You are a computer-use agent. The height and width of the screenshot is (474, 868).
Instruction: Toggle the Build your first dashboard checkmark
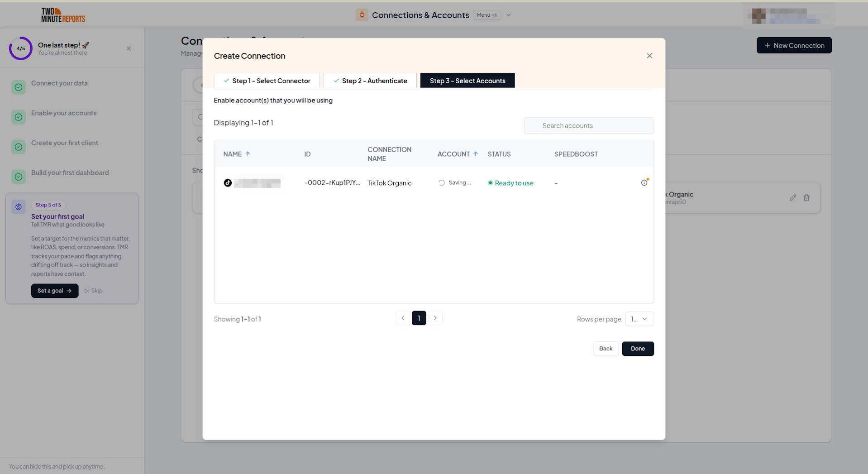(19, 177)
